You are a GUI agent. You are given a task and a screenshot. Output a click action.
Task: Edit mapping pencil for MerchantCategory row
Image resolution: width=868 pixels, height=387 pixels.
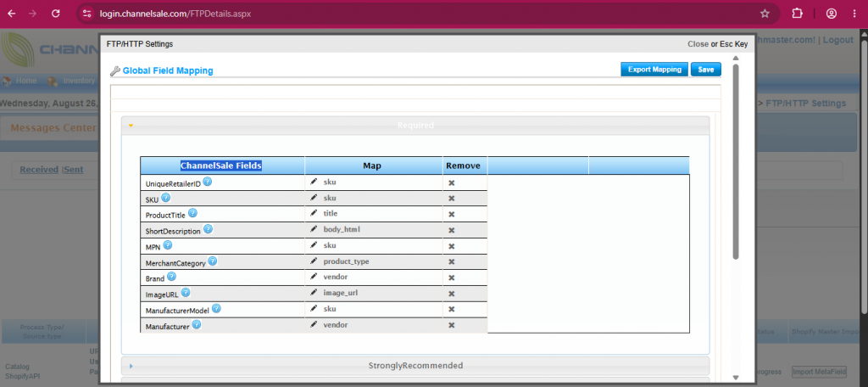[314, 261]
